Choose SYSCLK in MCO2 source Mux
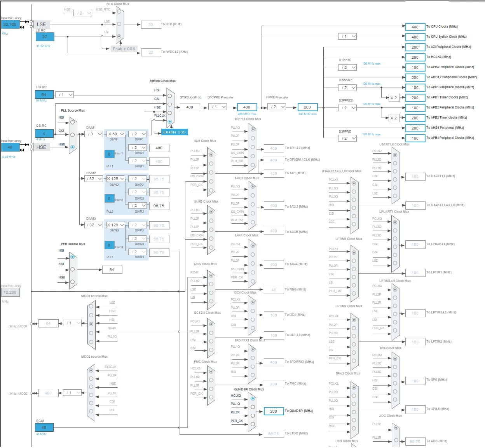The width and height of the screenshot is (485, 448). [91, 370]
